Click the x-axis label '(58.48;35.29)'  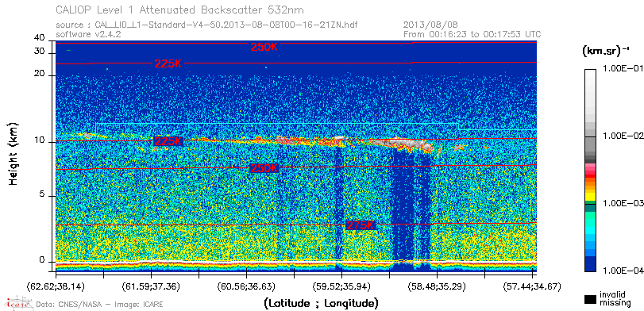coord(437,286)
